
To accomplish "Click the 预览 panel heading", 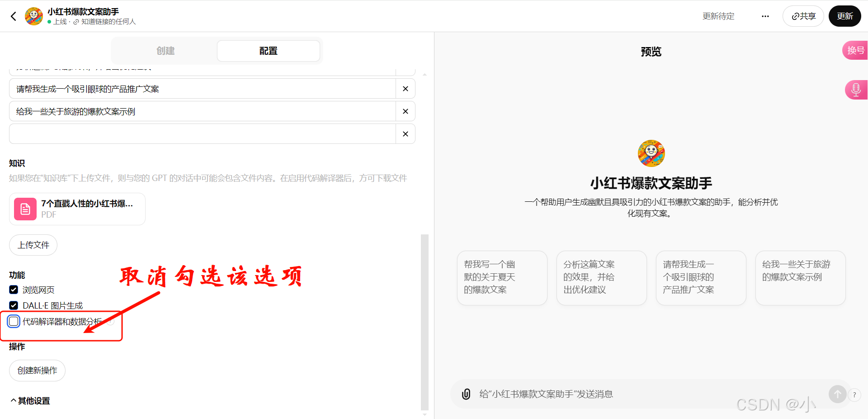I will pyautogui.click(x=651, y=52).
